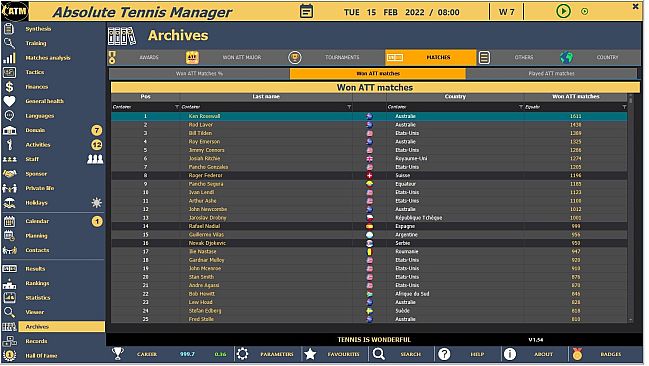Switch to the Awards tab
Viewport: 649px width, 366px height.
144,57
